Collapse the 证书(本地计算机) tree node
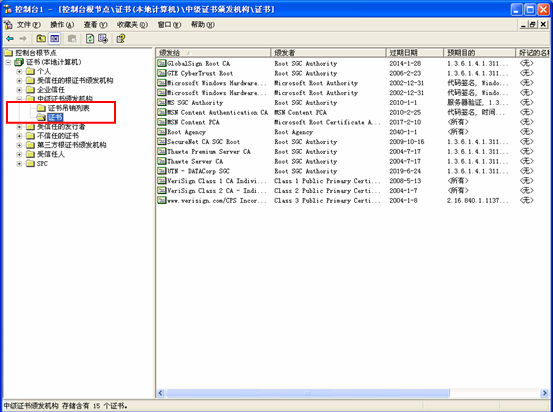Screen dimensions: 553x412 click(8, 62)
